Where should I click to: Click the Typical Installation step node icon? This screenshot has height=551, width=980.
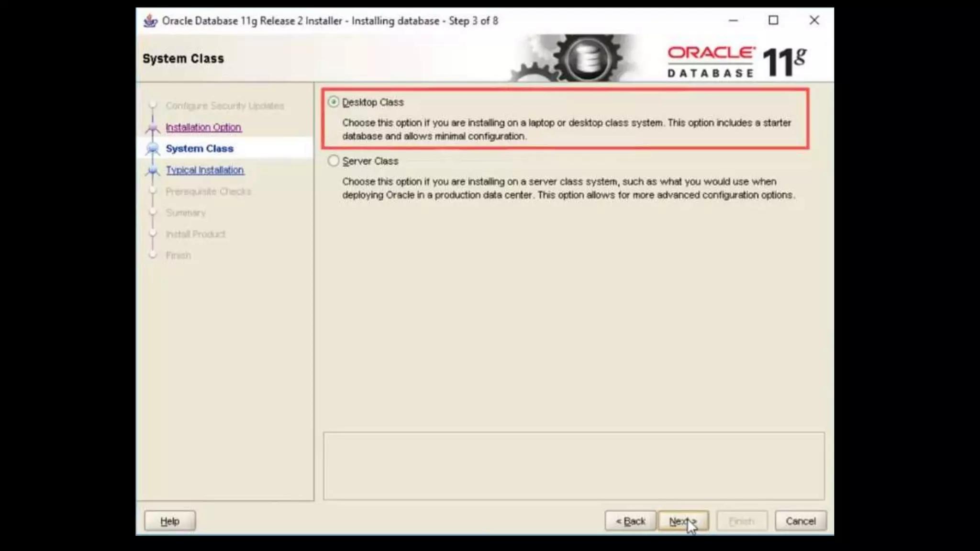[x=153, y=170]
